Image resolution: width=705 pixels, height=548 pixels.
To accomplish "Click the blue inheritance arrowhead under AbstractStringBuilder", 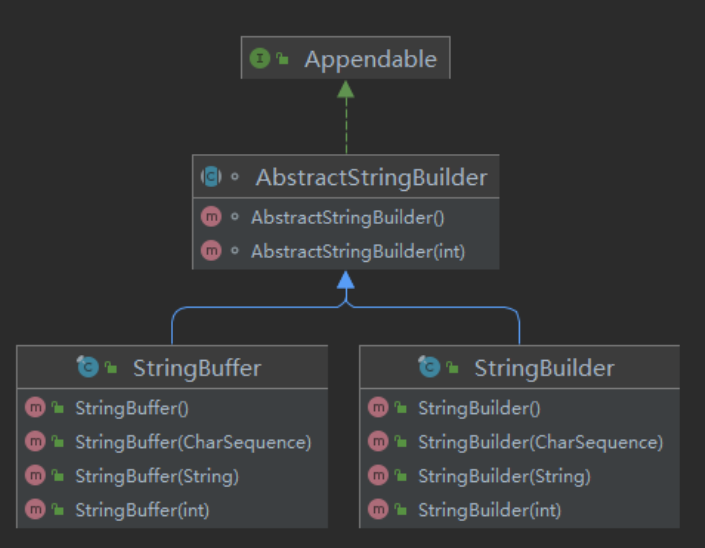I will click(346, 279).
